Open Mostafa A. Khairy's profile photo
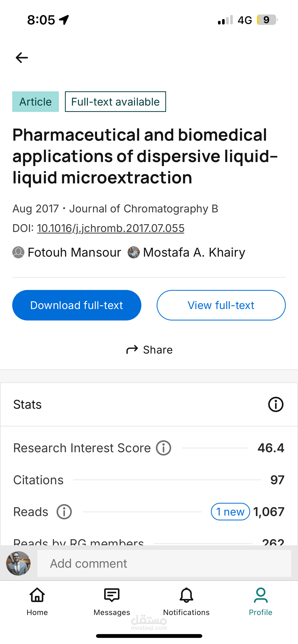This screenshot has width=298, height=644. tap(134, 252)
